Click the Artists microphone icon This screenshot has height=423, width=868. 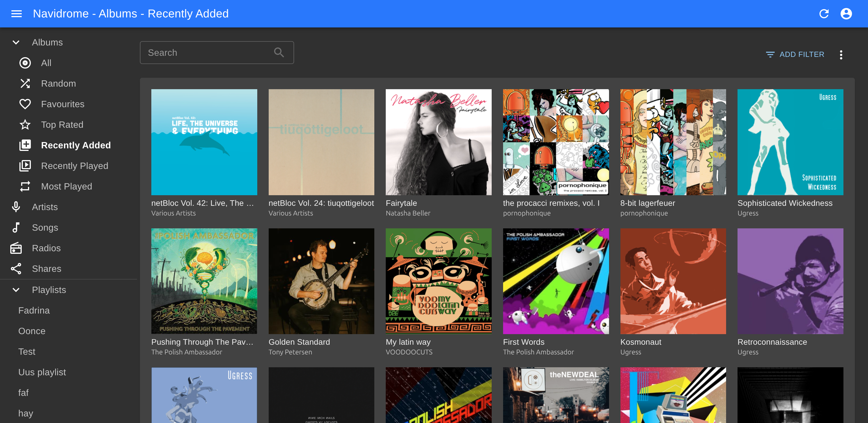pyautogui.click(x=16, y=207)
